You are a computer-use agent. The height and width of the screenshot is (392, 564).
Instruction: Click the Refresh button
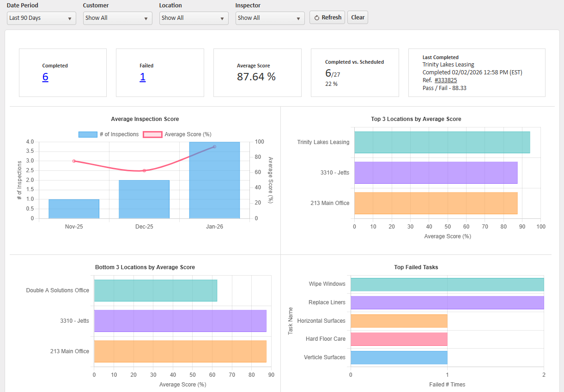tap(327, 18)
